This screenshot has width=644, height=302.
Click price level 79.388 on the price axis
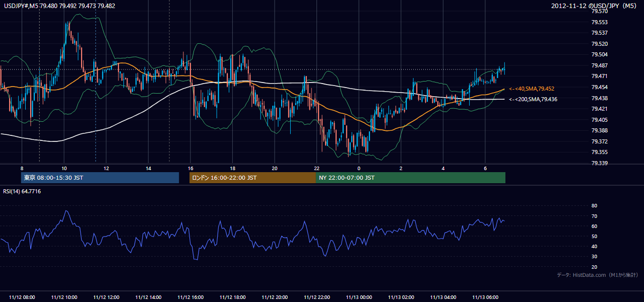click(x=599, y=130)
